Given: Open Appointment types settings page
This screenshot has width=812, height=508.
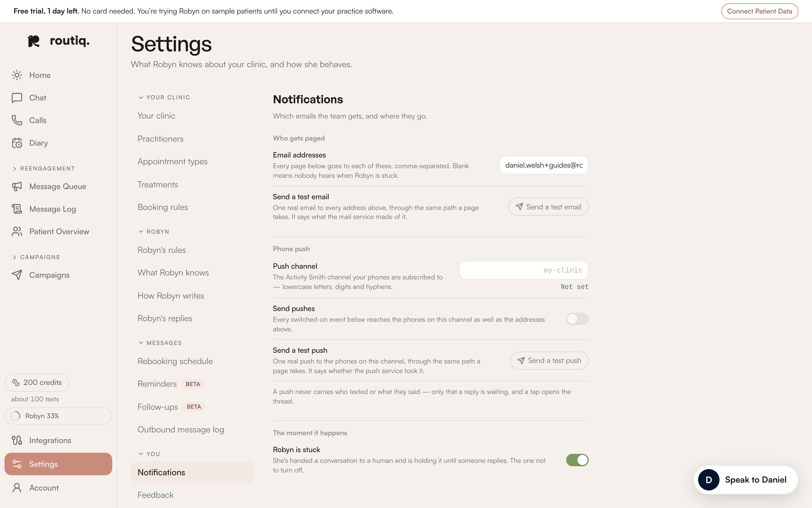Looking at the screenshot, I should (x=193, y=161).
